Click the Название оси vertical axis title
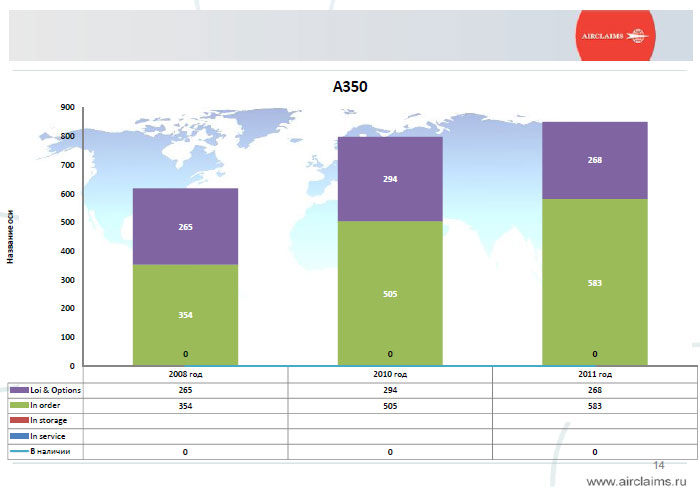 click(x=10, y=237)
